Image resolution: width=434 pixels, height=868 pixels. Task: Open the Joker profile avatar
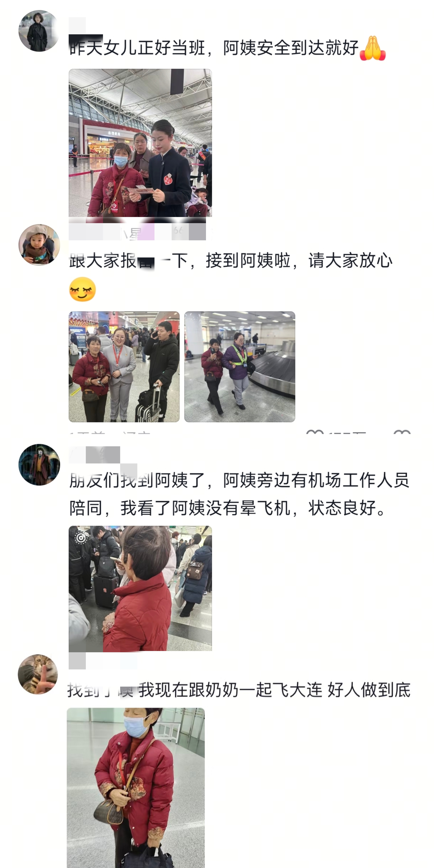coord(39,465)
